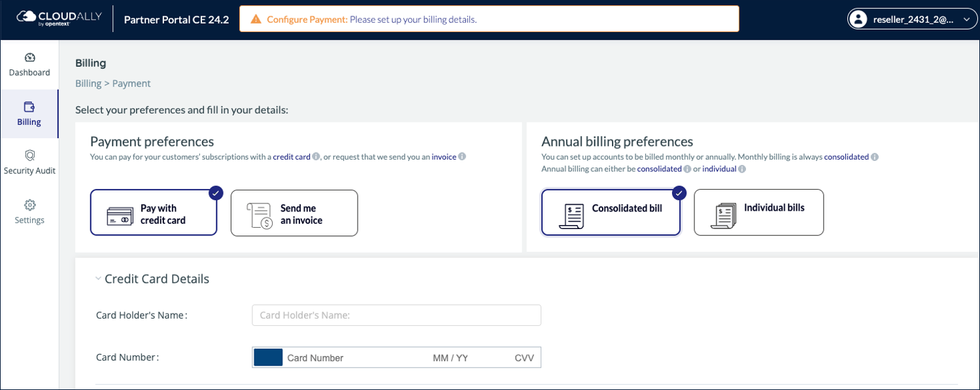Select the Send me an invoice option

click(294, 213)
